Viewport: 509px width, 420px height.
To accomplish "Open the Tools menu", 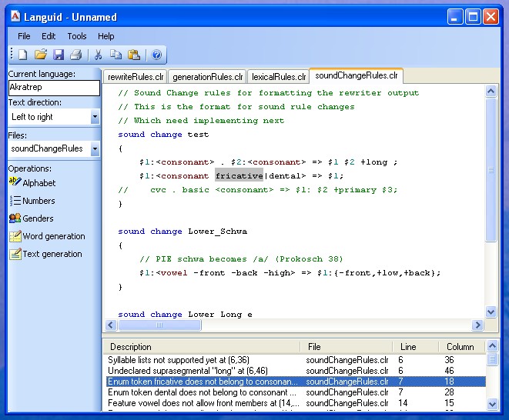I will tap(77, 36).
